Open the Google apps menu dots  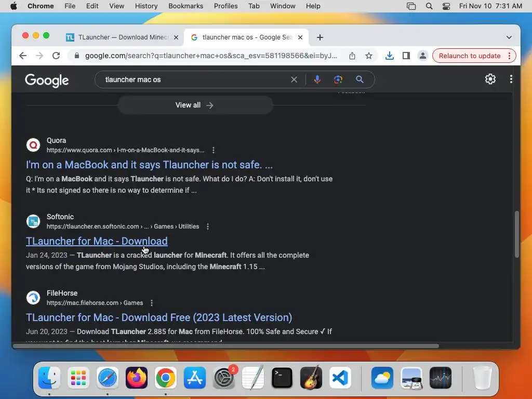[x=511, y=79]
